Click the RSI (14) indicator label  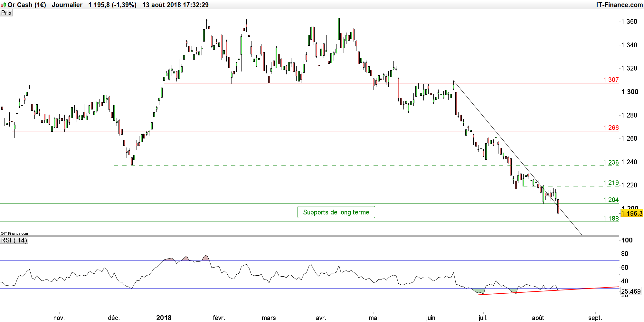pos(14,240)
